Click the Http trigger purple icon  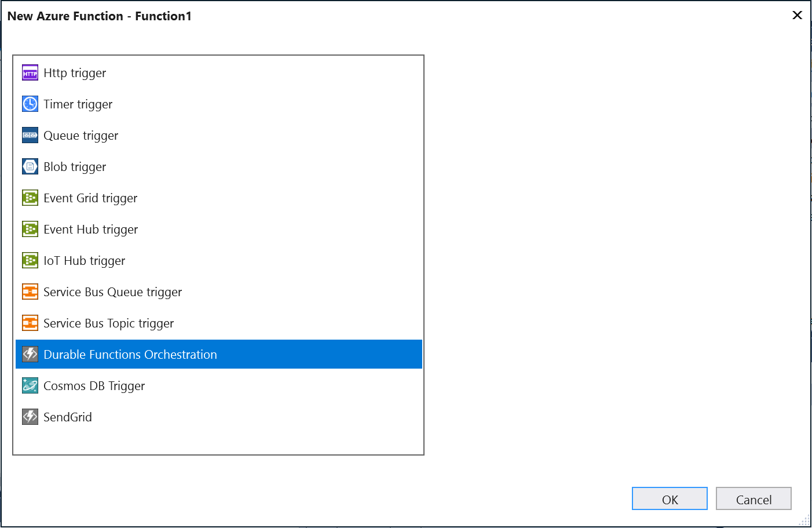click(x=30, y=73)
